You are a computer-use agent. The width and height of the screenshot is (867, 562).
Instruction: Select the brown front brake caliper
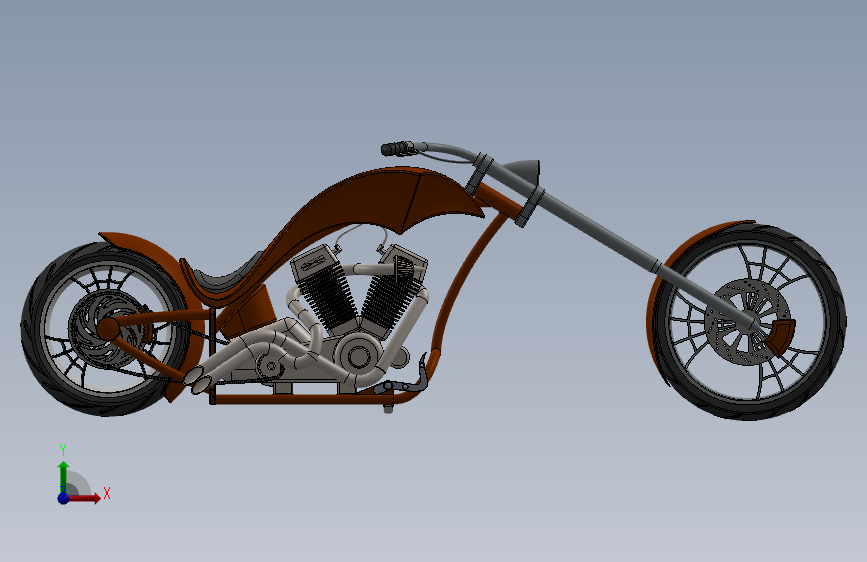pyautogui.click(x=781, y=335)
